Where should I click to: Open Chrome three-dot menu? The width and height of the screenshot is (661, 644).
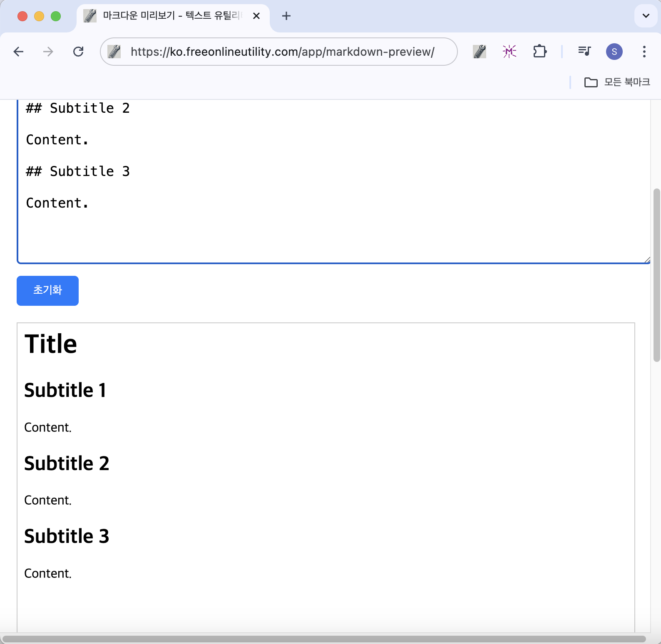pos(644,52)
